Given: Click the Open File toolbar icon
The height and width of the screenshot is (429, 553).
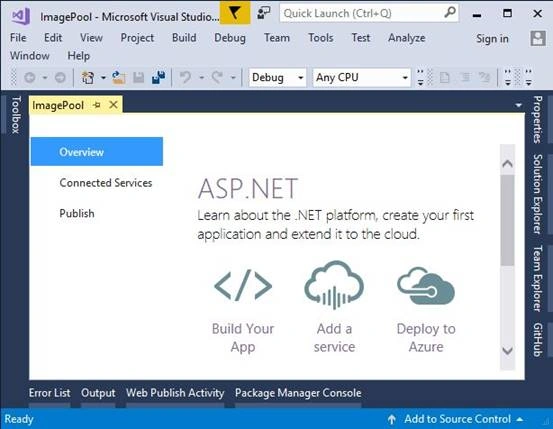Looking at the screenshot, I should pos(119,77).
